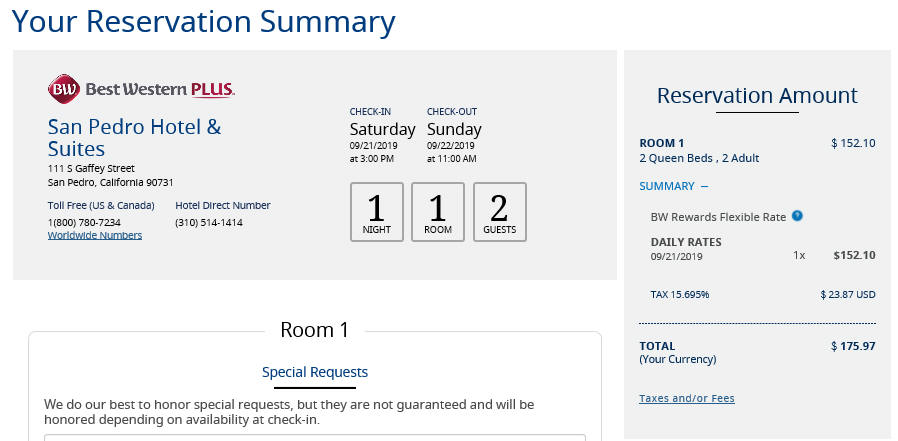
Task: Open the Taxes and/or Fees link
Action: click(687, 398)
